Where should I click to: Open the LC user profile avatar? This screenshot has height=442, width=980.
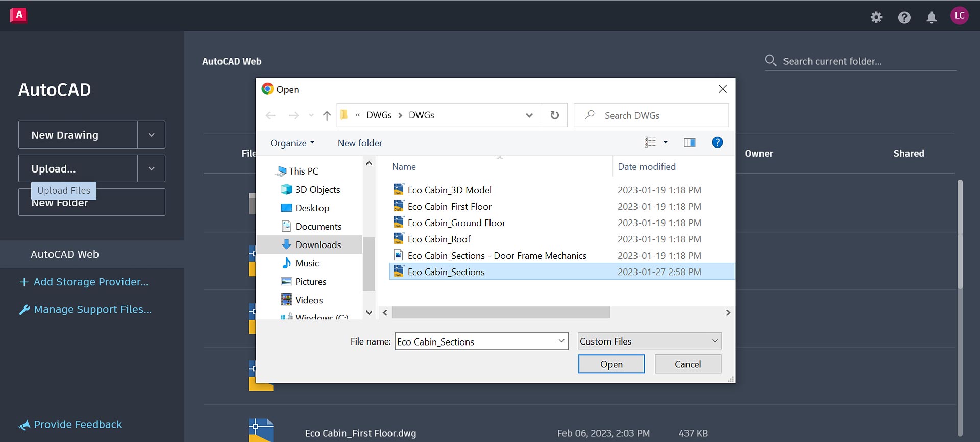(959, 16)
